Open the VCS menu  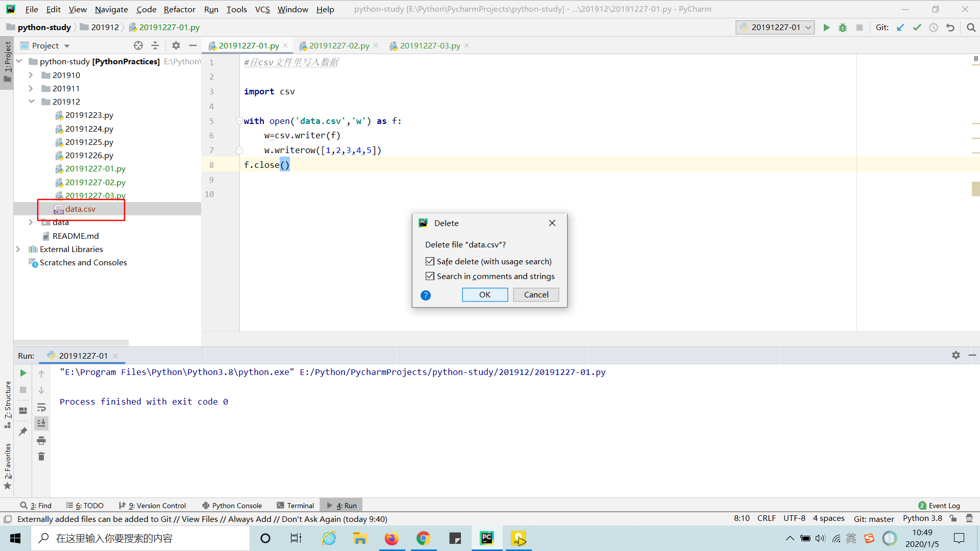[x=262, y=9]
